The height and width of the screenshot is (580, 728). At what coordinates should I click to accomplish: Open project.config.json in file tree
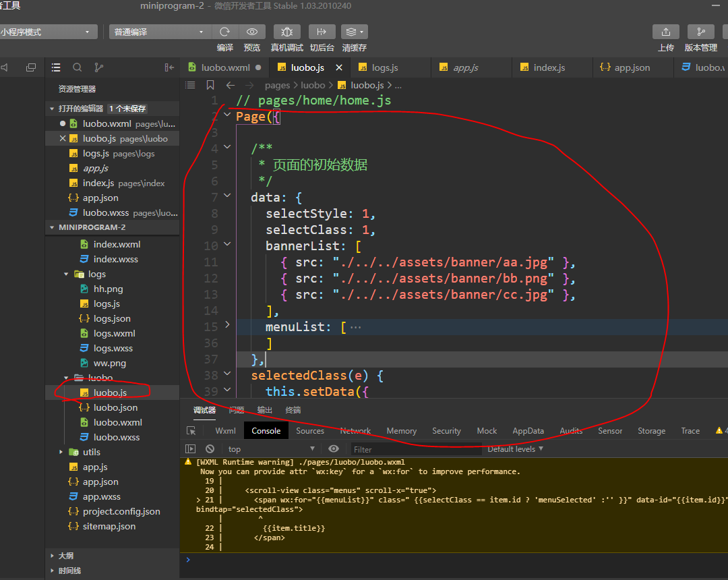coord(121,511)
